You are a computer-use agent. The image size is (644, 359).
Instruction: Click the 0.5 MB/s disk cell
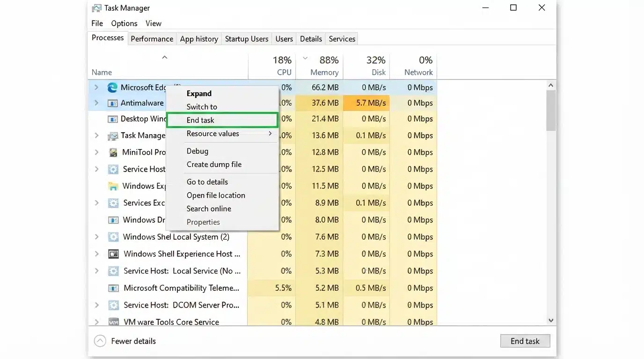[366, 288]
